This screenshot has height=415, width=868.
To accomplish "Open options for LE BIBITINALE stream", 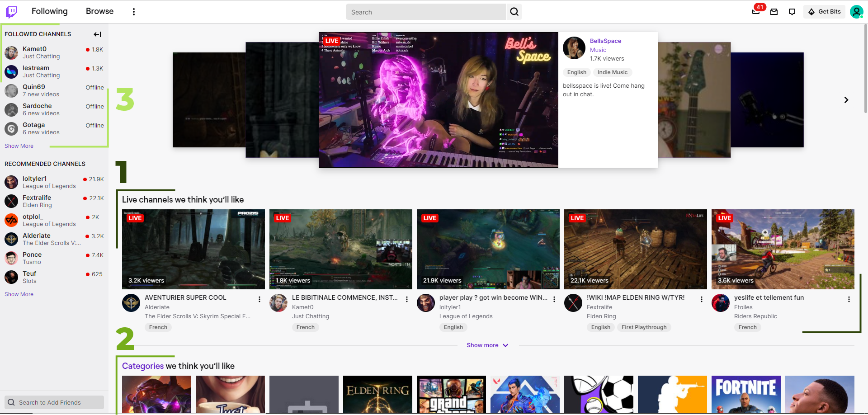I will click(x=407, y=299).
